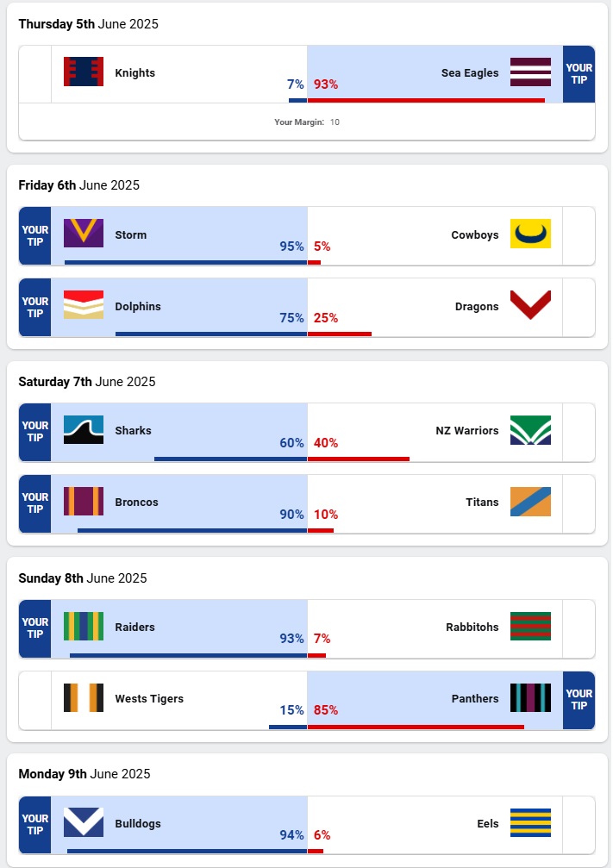The image size is (613, 868).
Task: Click the Rabbitohs red and green logo
Action: (530, 627)
